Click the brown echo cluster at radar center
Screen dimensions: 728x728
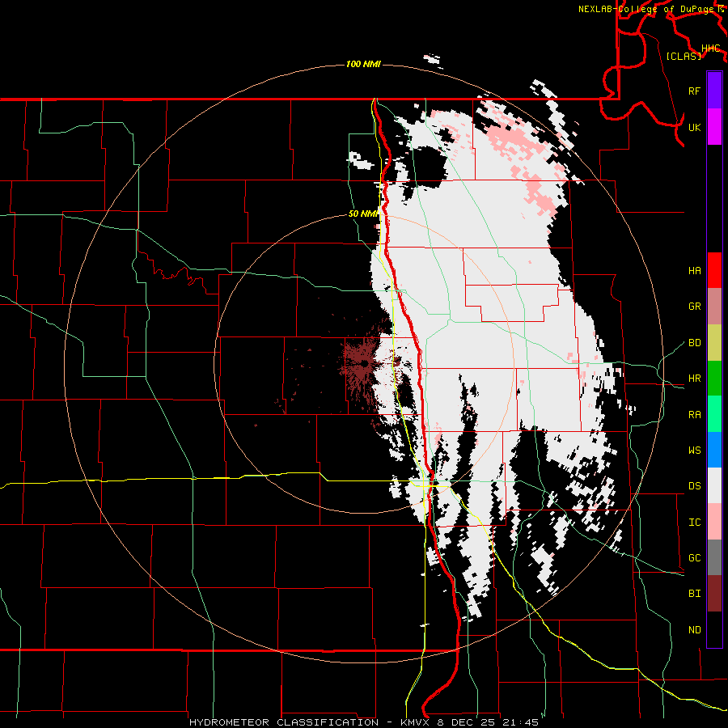click(x=363, y=363)
